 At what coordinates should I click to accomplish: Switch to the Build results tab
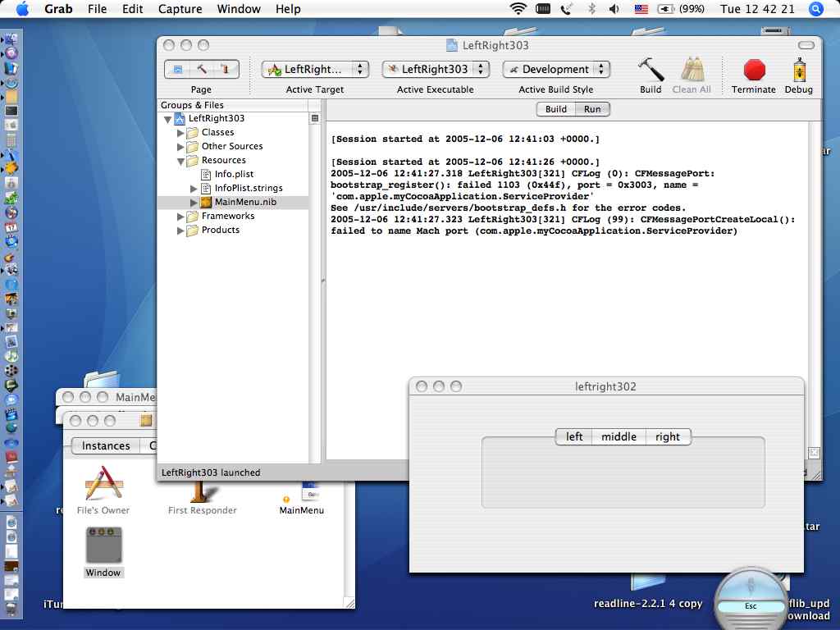click(x=555, y=109)
